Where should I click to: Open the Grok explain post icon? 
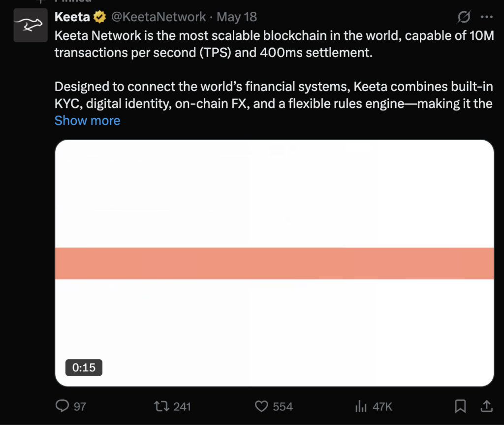(464, 17)
